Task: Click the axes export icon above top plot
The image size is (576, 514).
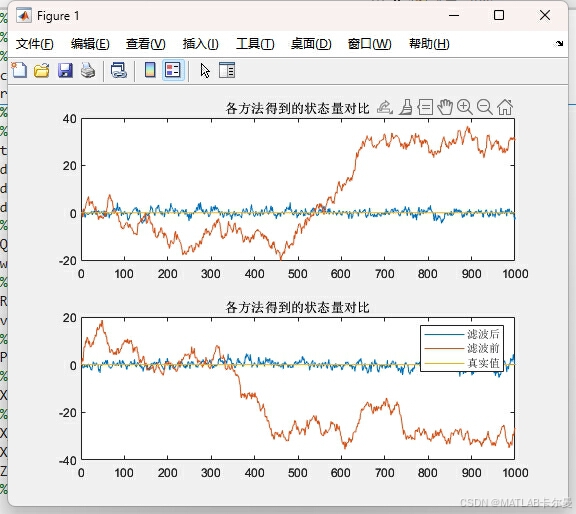Action: [385, 107]
